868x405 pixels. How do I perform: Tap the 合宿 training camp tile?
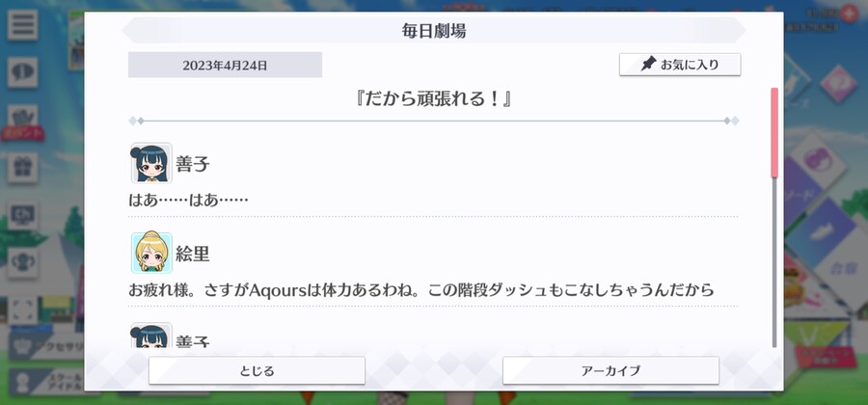[841, 269]
